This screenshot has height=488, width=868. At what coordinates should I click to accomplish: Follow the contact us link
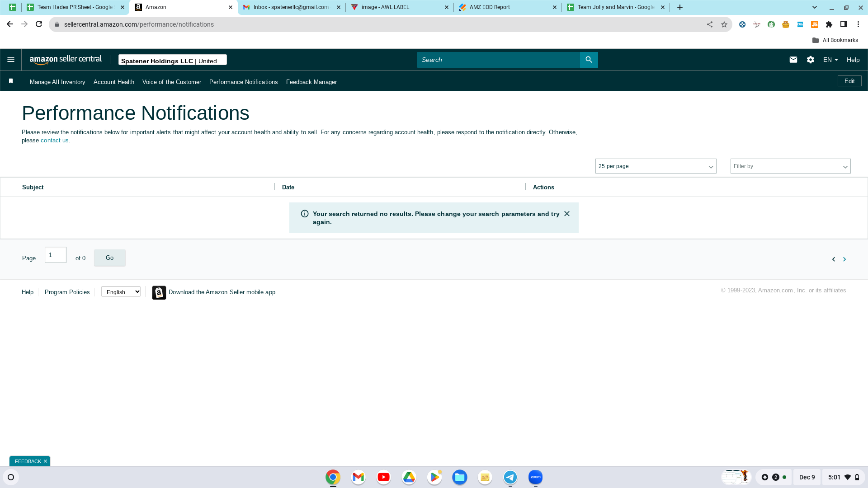tap(55, 141)
